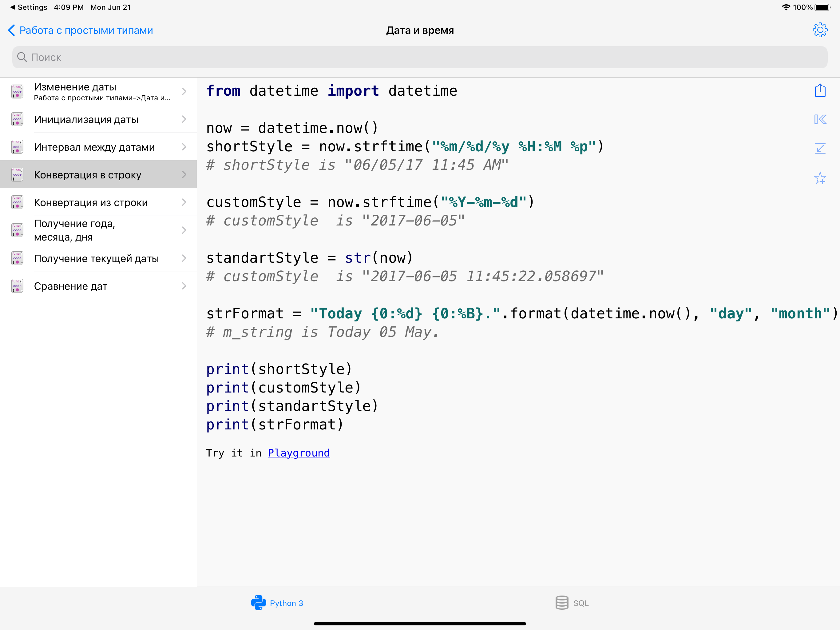Return to Settings app from status bar
Image resolution: width=840 pixels, height=630 pixels.
(x=29, y=7)
